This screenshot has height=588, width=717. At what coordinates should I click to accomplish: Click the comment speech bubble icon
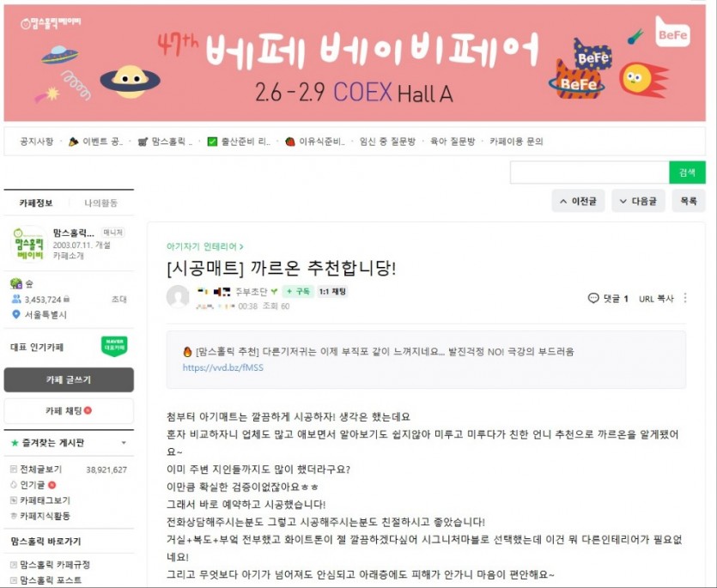point(593,299)
